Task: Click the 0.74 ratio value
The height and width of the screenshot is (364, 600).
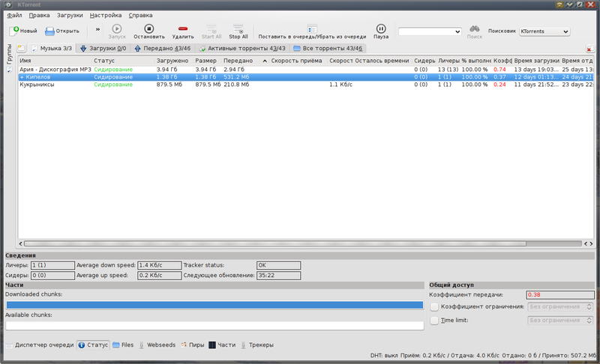Action: coord(499,70)
